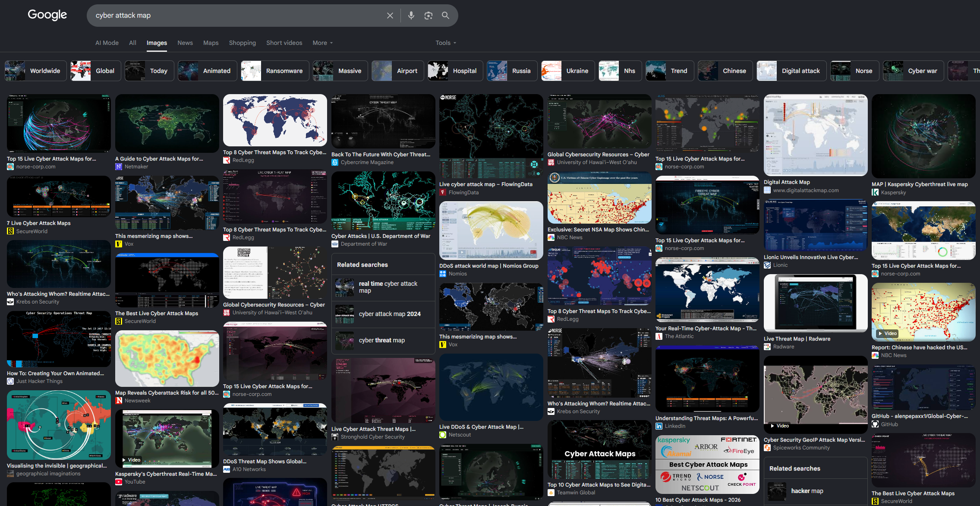Open 'Live Threat Map | Radware' title
This screenshot has width=980, height=506.
(x=797, y=339)
